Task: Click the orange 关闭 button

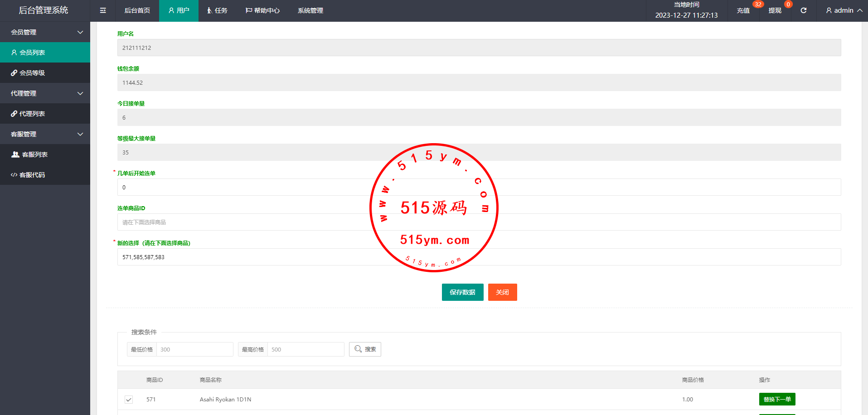Action: 502,292
